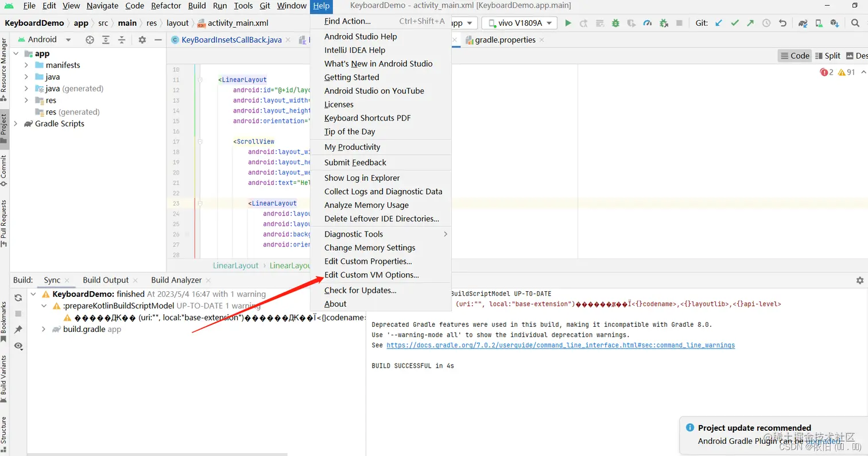
Task: Click Search Everywhere magnifier icon
Action: [x=855, y=23]
